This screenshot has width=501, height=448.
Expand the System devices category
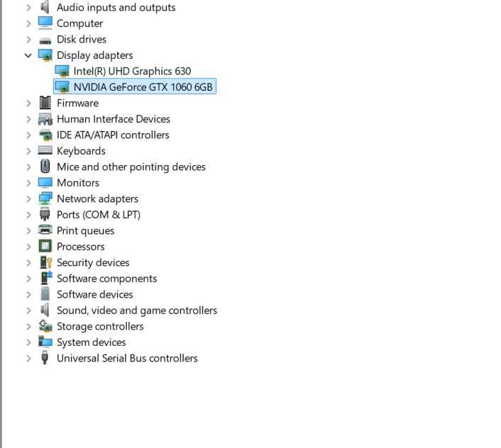(x=28, y=342)
